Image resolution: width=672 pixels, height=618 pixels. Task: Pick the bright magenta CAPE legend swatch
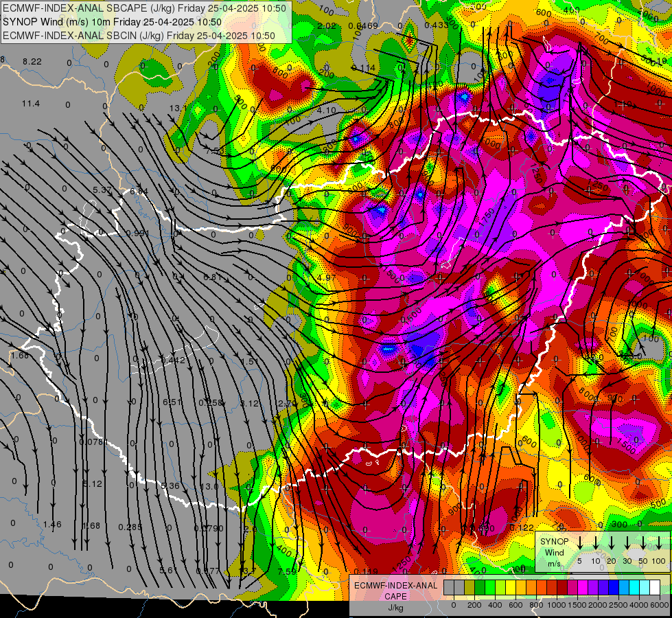pyautogui.click(x=583, y=587)
